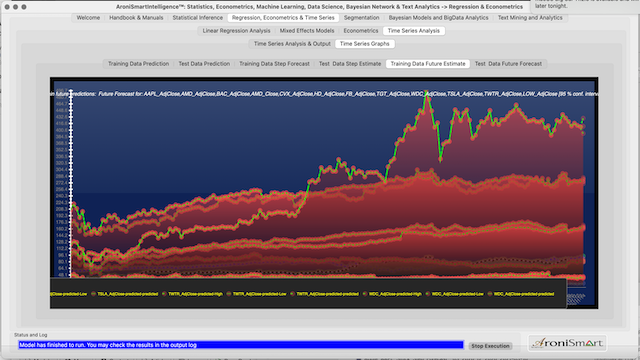Click WDC_AdjClose-predicted-High legend marker
The image size is (640, 360).
(x=365, y=294)
